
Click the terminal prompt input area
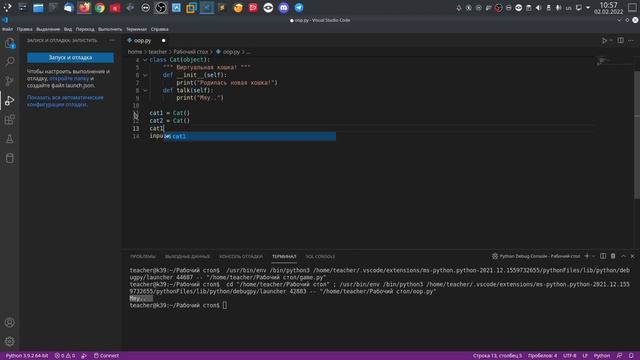coord(225,305)
